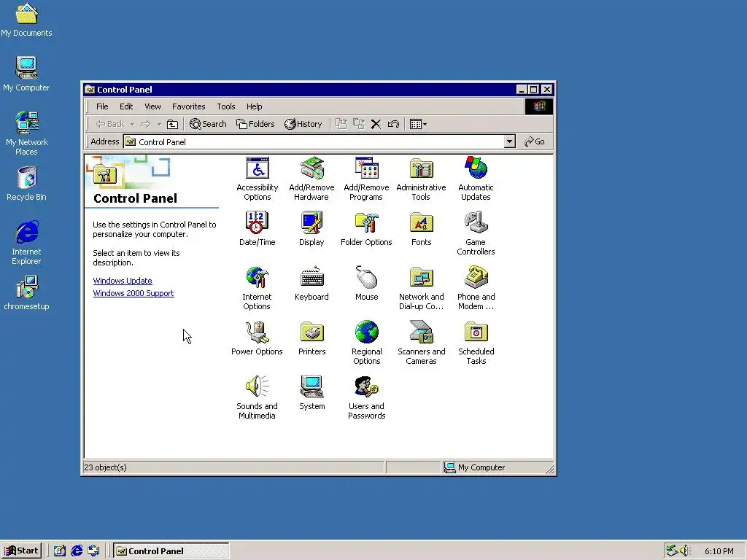Open the Favorites menu
Screen dimensions: 747x560
click(x=189, y=106)
